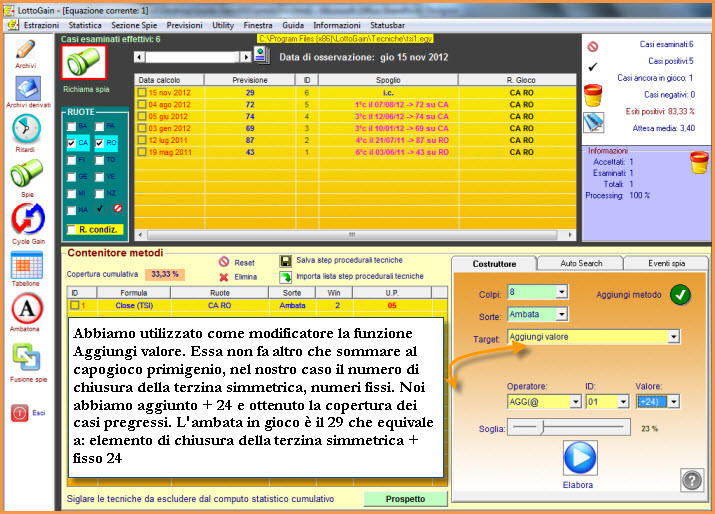
Task: Open the Ritardi clock icon
Action: (x=26, y=129)
